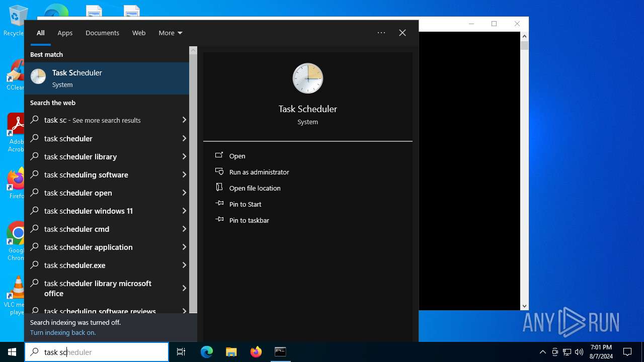Open Task View in the taskbar
Image resolution: width=644 pixels, height=362 pixels.
[x=181, y=352]
